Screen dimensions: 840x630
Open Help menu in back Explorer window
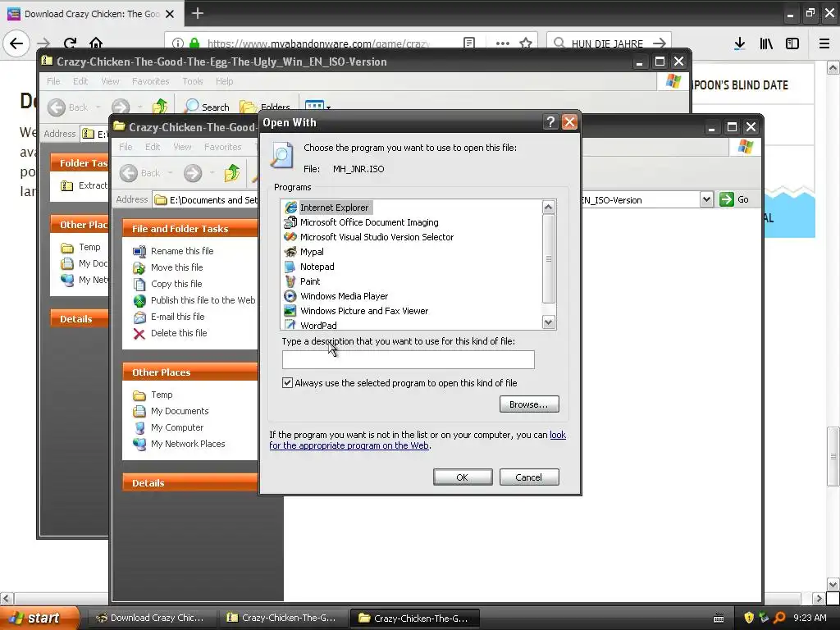click(x=225, y=81)
